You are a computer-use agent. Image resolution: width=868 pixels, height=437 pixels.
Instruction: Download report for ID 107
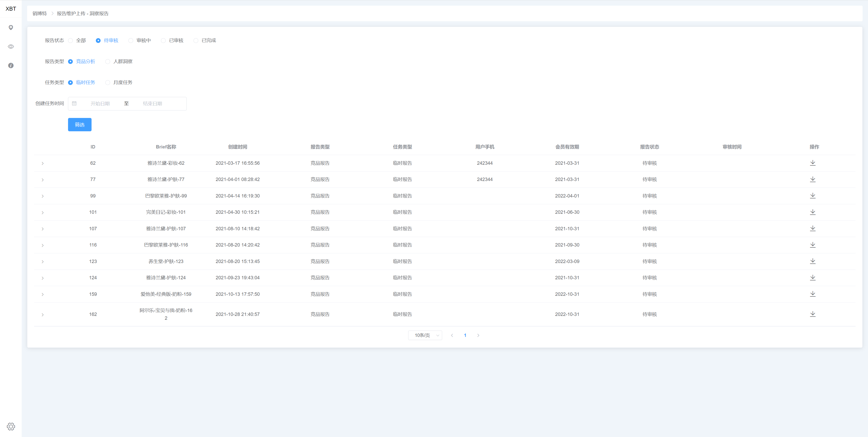pos(812,228)
